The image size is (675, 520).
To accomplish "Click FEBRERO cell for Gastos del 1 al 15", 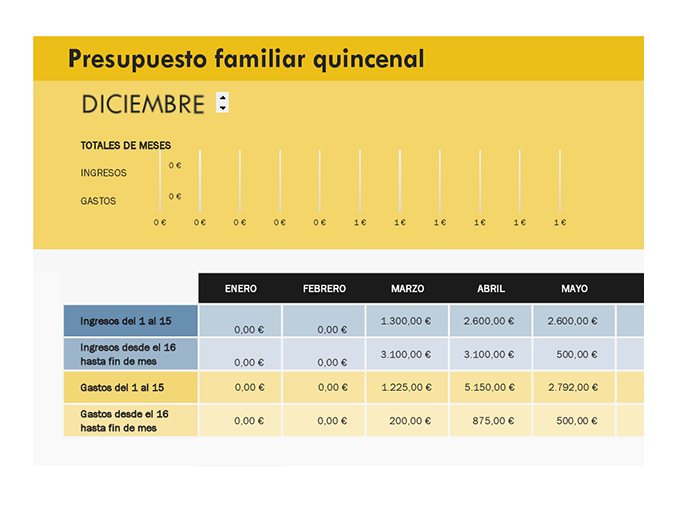I will pos(324,387).
